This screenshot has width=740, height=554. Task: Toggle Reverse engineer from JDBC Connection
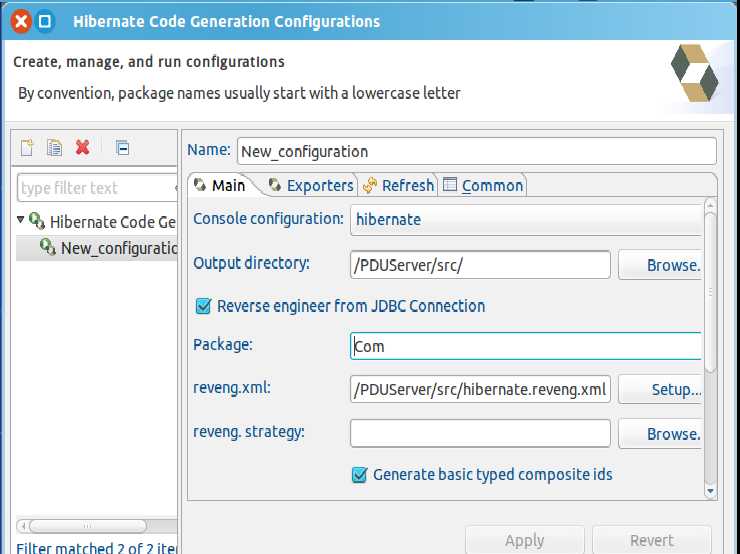coord(204,306)
